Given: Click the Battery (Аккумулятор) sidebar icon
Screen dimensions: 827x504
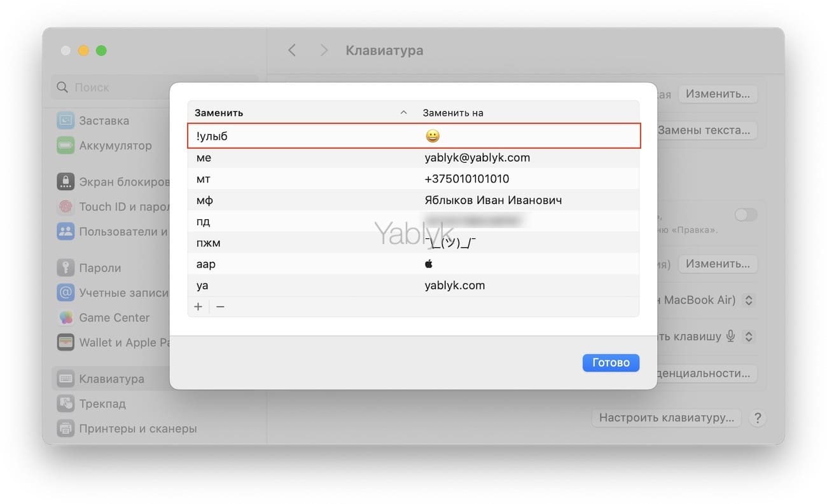Looking at the screenshot, I should 66,146.
